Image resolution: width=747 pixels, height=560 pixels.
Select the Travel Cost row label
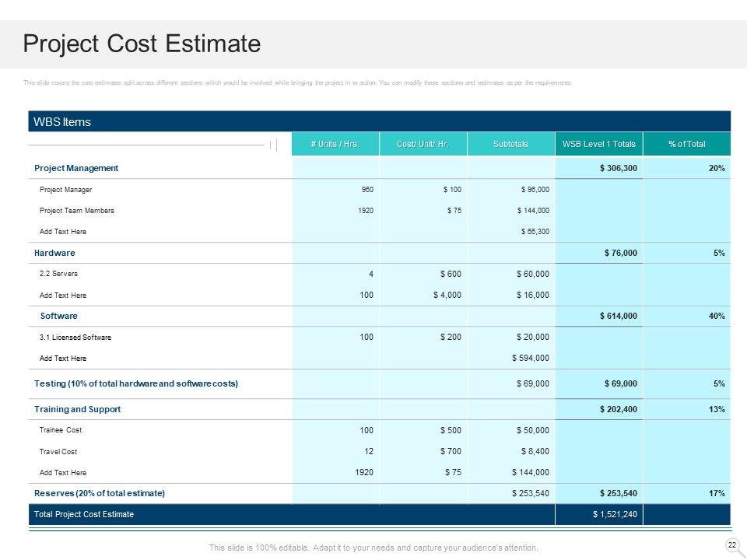[x=58, y=451]
